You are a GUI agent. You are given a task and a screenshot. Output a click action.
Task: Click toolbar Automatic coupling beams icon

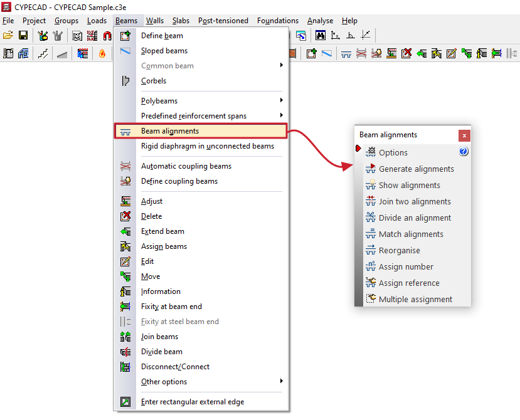point(361,53)
